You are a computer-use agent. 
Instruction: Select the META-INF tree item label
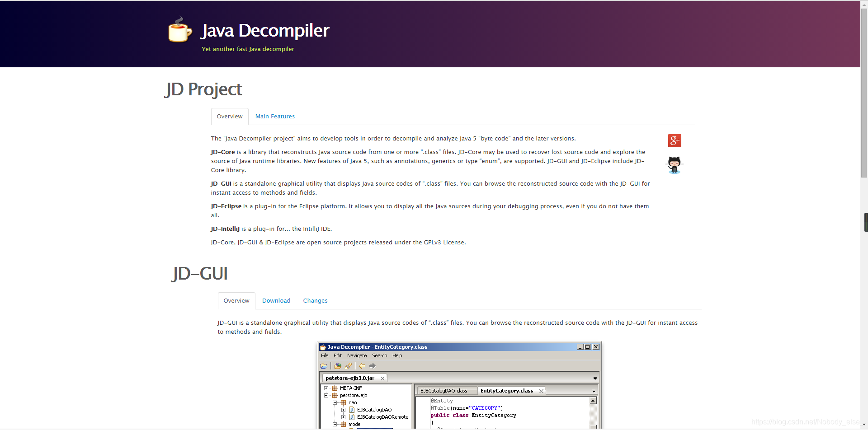coord(351,388)
